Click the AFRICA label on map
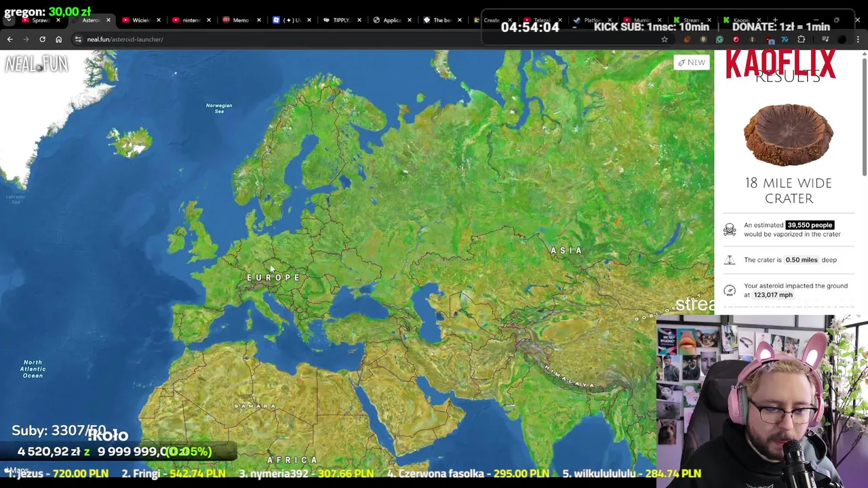Screen dimensions: 868x488 tap(292, 460)
